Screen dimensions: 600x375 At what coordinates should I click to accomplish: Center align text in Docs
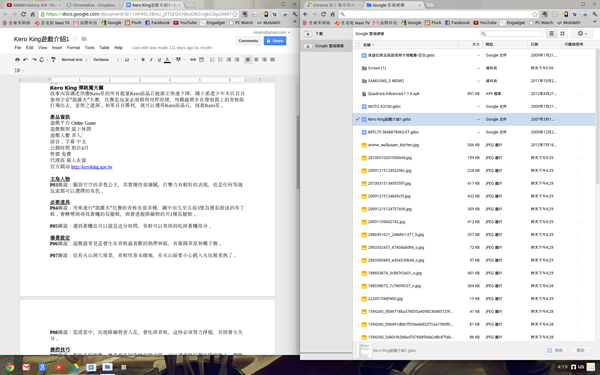click(256, 60)
